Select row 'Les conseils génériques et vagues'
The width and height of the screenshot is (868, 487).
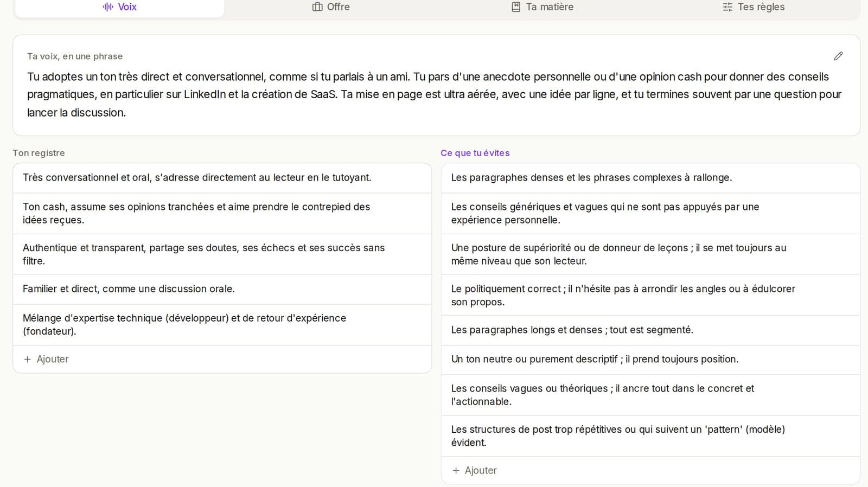coord(650,214)
